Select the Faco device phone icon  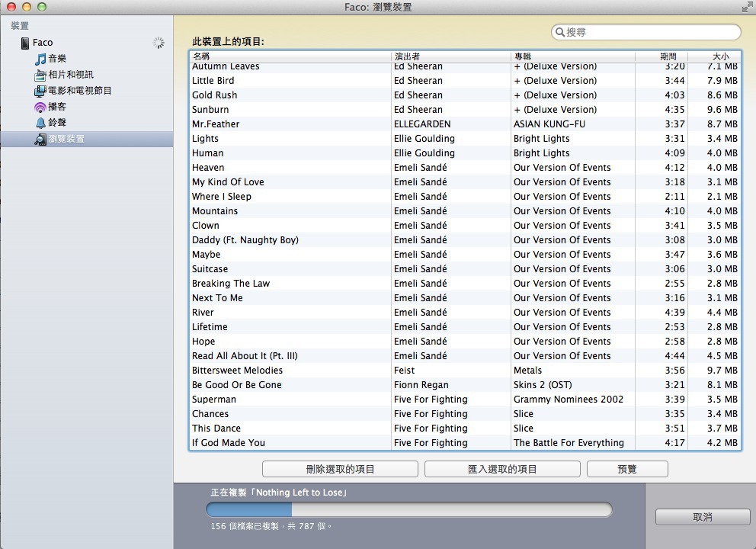[25, 43]
